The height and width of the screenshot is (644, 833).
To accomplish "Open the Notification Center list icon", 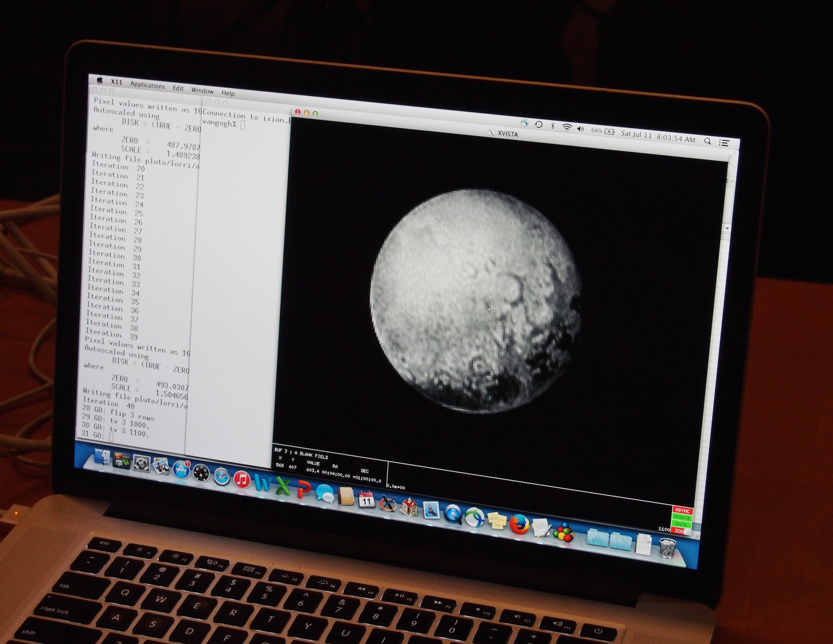I will click(724, 143).
